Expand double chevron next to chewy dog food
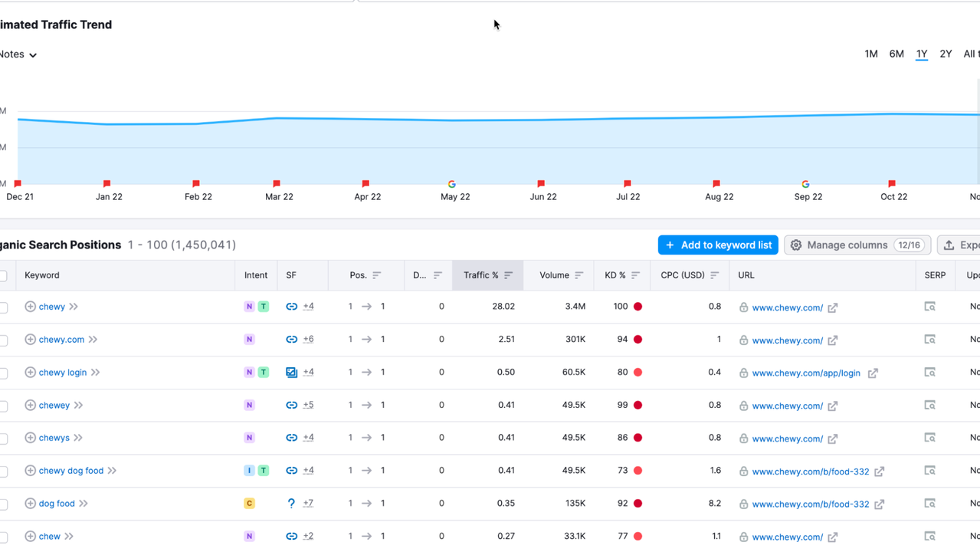 click(113, 471)
